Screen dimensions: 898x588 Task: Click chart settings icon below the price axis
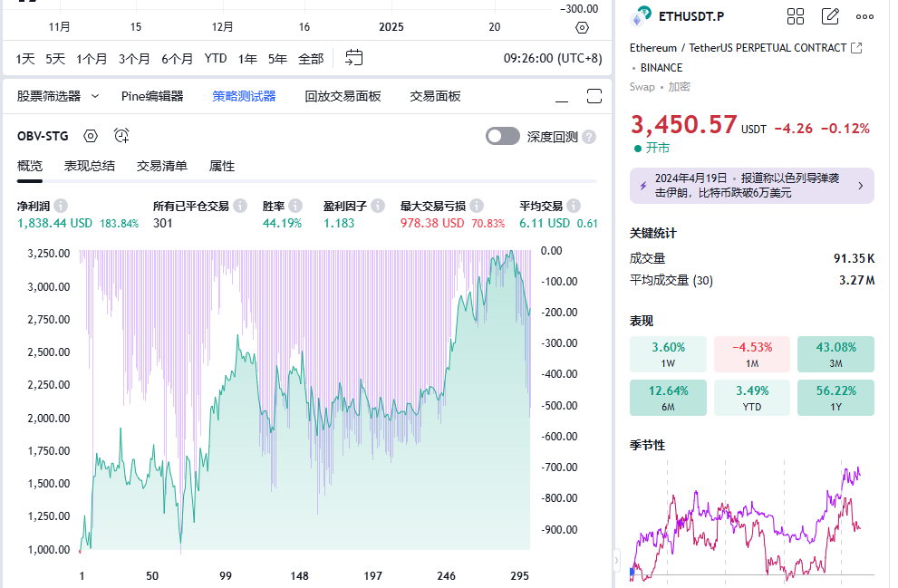coord(582,27)
